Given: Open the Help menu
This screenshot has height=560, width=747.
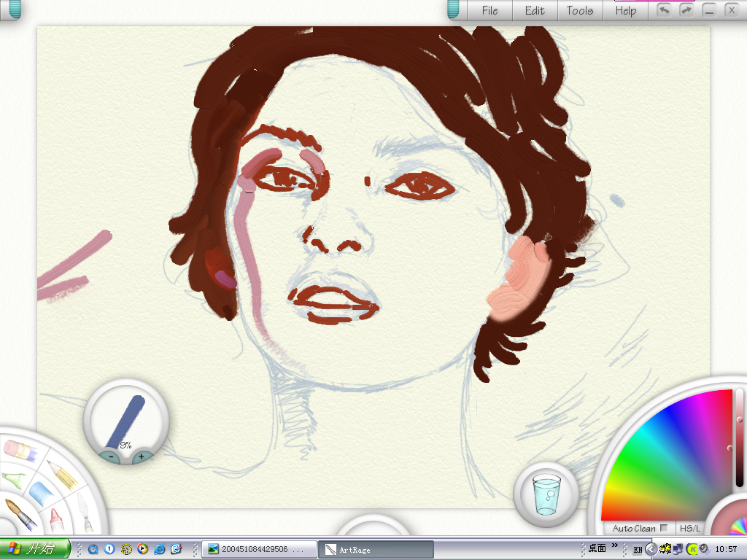Looking at the screenshot, I should click(x=625, y=10).
